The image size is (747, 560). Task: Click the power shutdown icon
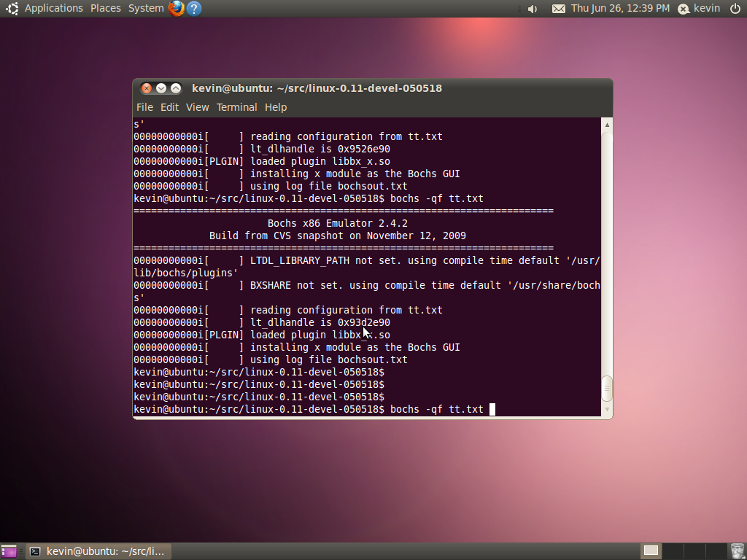coord(735,8)
